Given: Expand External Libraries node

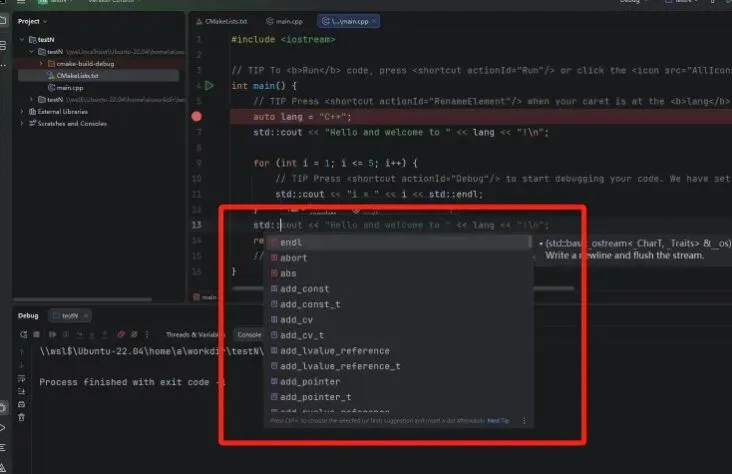Looking at the screenshot, I should pyautogui.click(x=22, y=112).
